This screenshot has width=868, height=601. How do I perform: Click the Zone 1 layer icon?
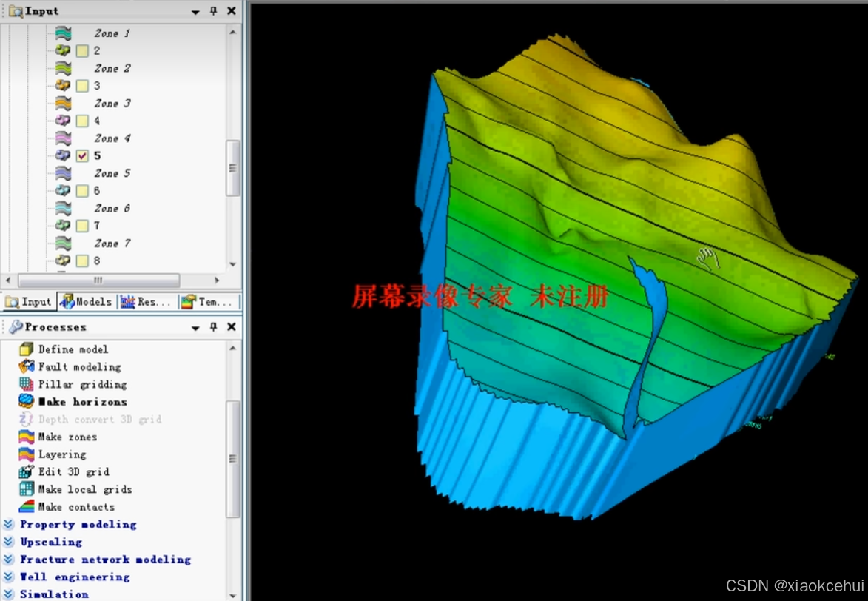click(x=63, y=33)
